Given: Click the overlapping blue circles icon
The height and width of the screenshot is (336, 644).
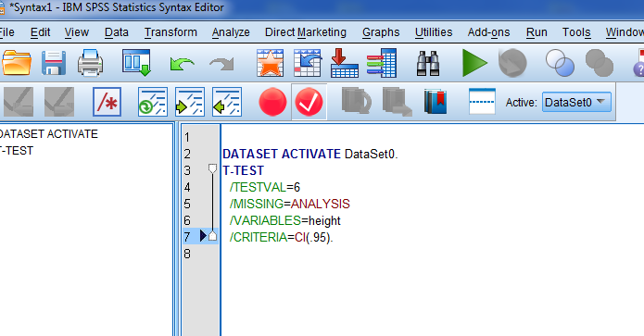Looking at the screenshot, I should point(560,63).
